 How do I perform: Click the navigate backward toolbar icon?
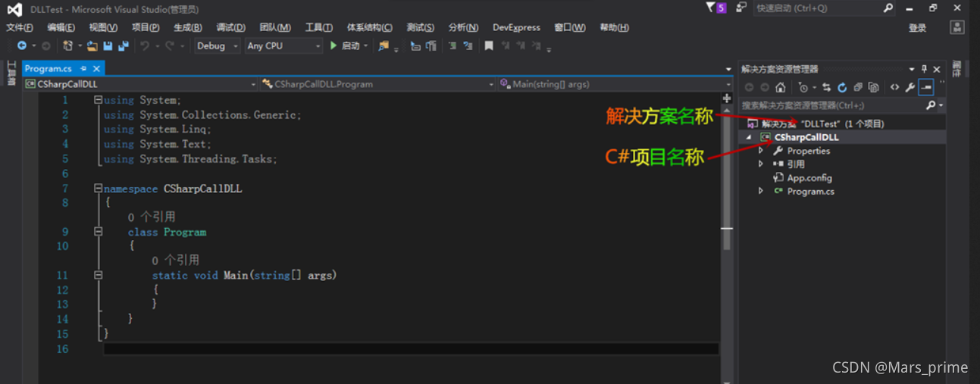coord(22,46)
